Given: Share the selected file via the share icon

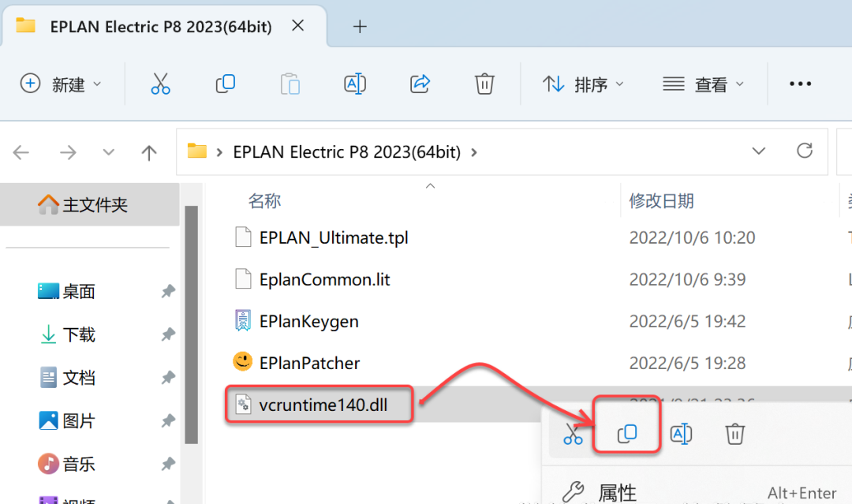Looking at the screenshot, I should pyautogui.click(x=419, y=83).
